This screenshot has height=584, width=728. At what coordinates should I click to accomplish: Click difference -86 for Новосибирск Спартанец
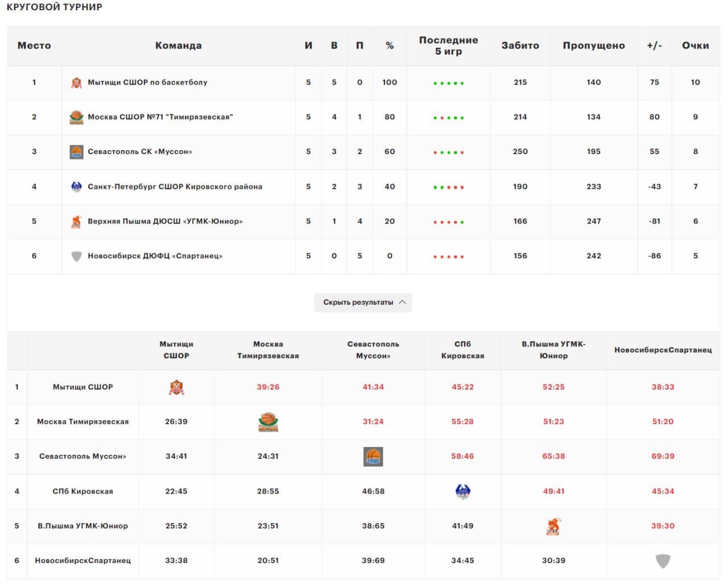[655, 256]
